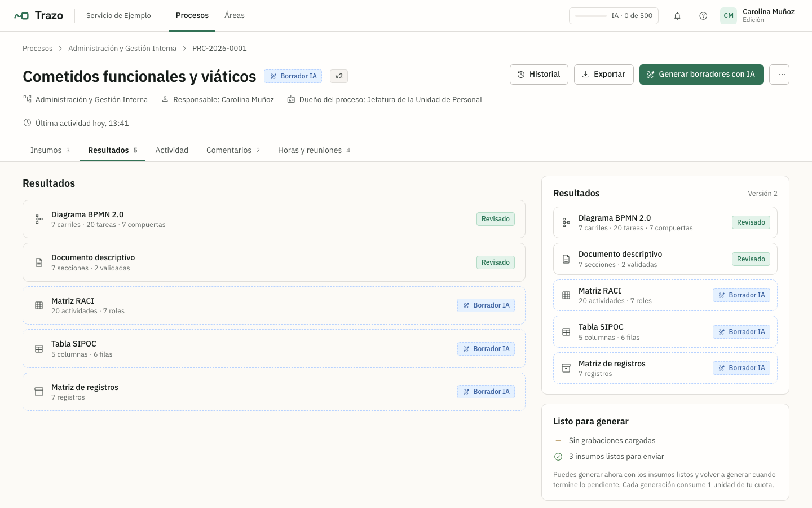Screen dimensions: 812x508
Task: Click the Matriz RACI grid icon in main list
Action: click(39, 305)
